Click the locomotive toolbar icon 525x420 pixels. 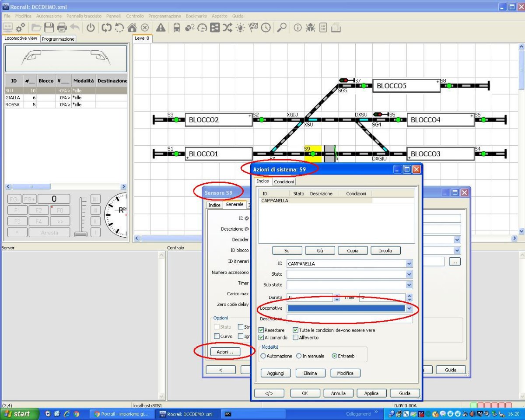pos(177,28)
